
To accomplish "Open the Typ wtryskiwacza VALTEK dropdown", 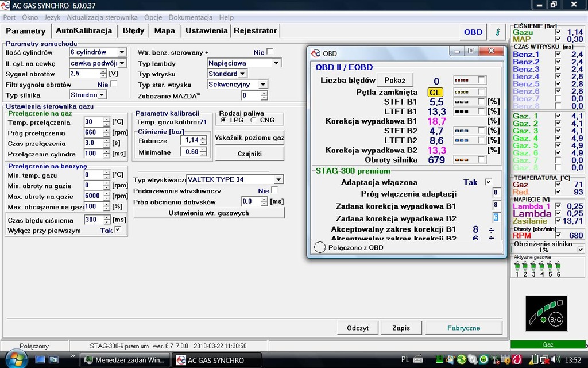I will [x=278, y=179].
